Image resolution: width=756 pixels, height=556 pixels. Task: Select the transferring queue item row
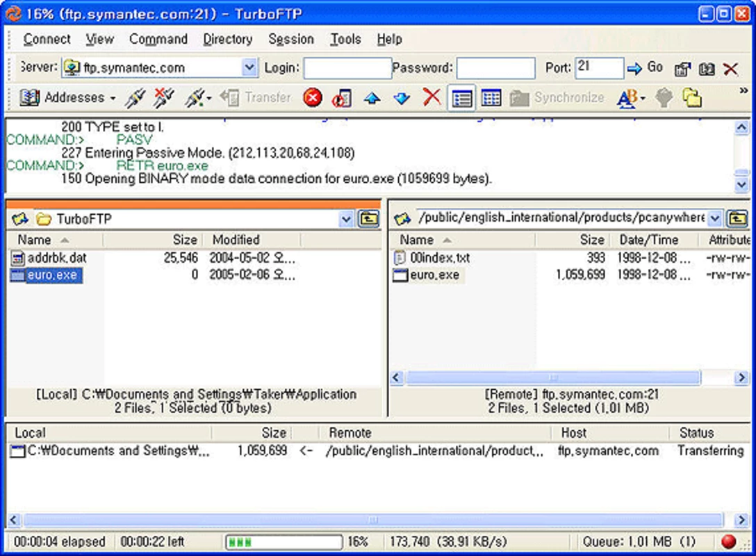[378, 450]
